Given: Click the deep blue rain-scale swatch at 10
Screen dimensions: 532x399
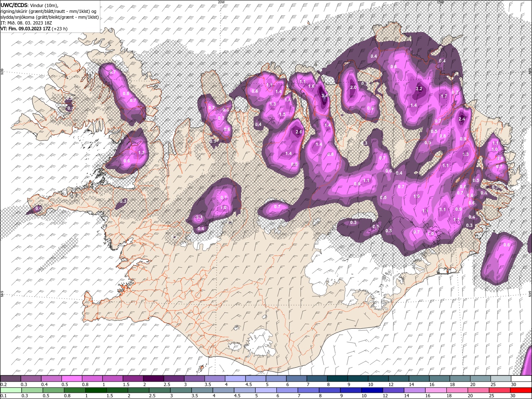Looking at the screenshot, I should 372,390.
